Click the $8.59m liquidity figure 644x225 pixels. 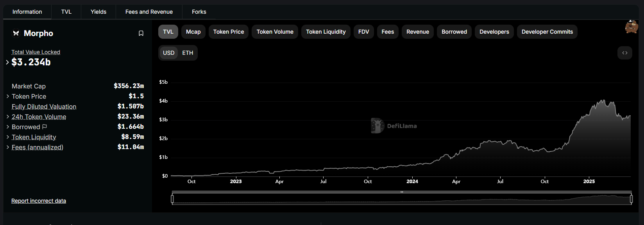[x=132, y=137]
